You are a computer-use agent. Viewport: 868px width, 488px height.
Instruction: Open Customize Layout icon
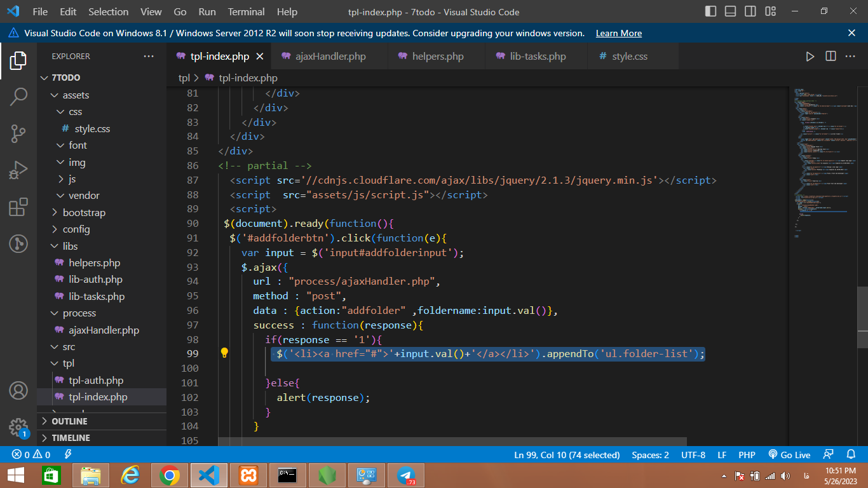(x=770, y=11)
